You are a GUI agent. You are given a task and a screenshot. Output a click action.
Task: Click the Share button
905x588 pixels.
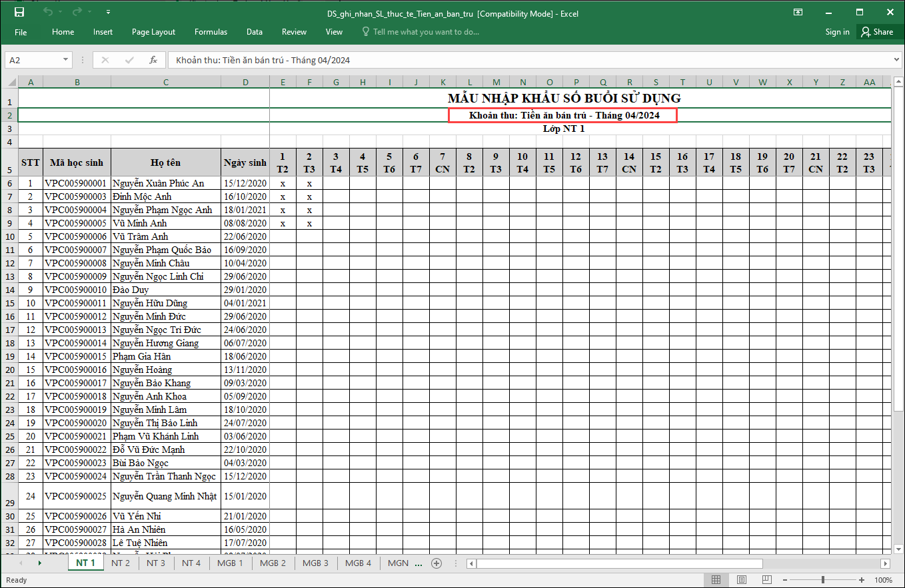[x=876, y=32]
